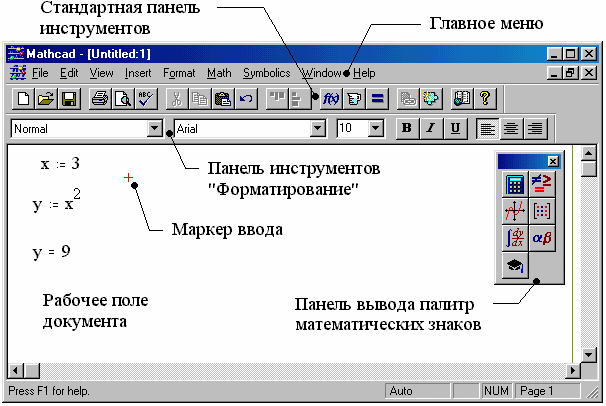Screen dimensions: 606x406
Task: Click the Auto status bar indicator
Action: [x=417, y=391]
